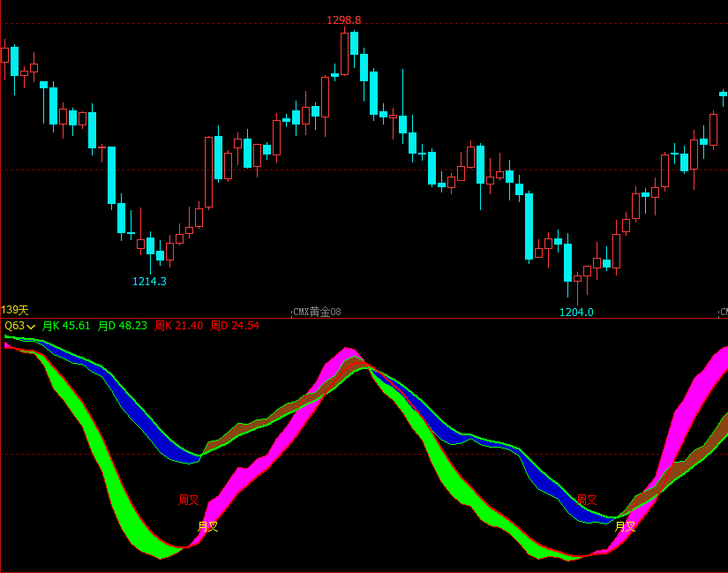Click the 月K 45.61 indicator value
Screen dimensions: 728x573
pyautogui.click(x=66, y=326)
